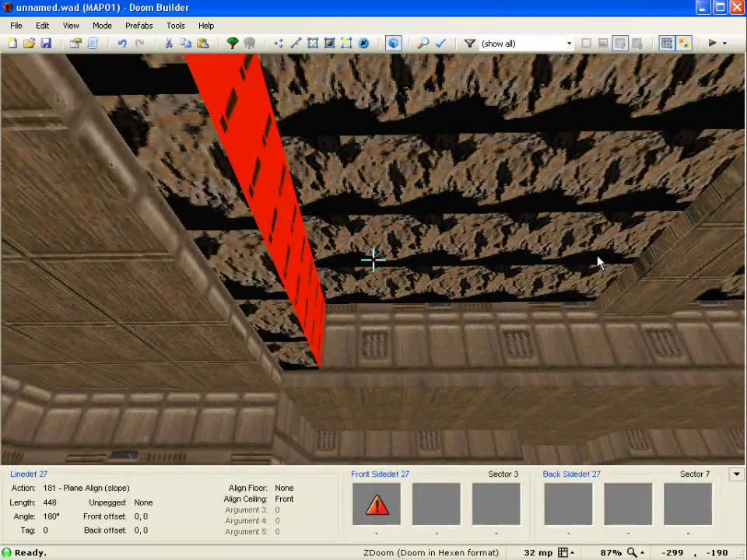Open the Mode menu

[102, 26]
